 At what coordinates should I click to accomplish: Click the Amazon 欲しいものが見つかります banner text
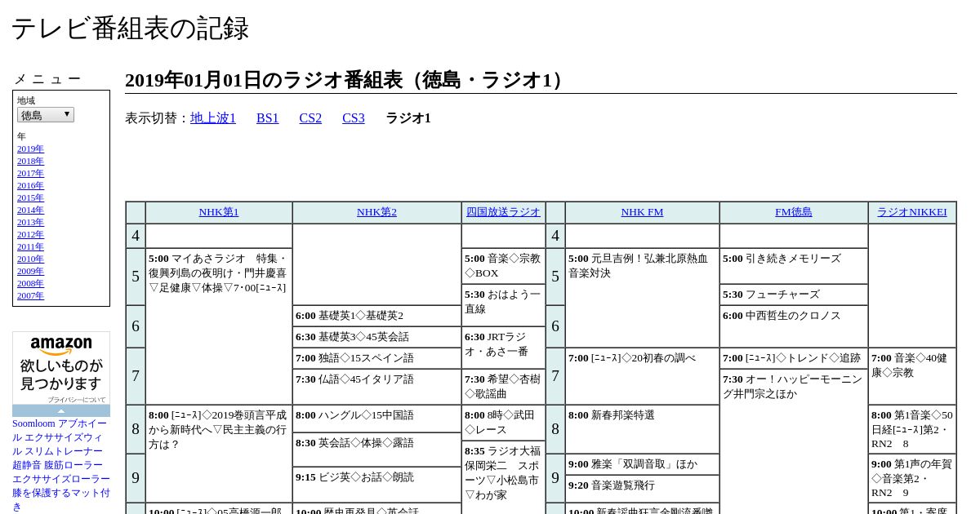[61, 374]
